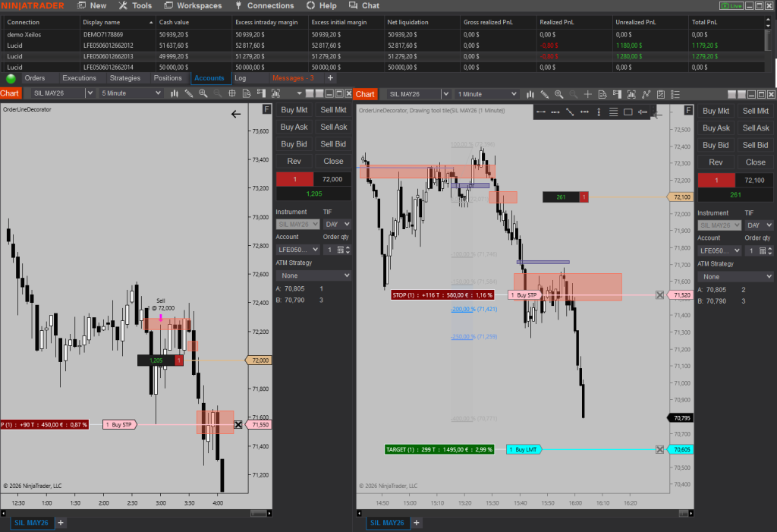
Task: Click back arrow icon in left chart
Action: click(x=236, y=114)
